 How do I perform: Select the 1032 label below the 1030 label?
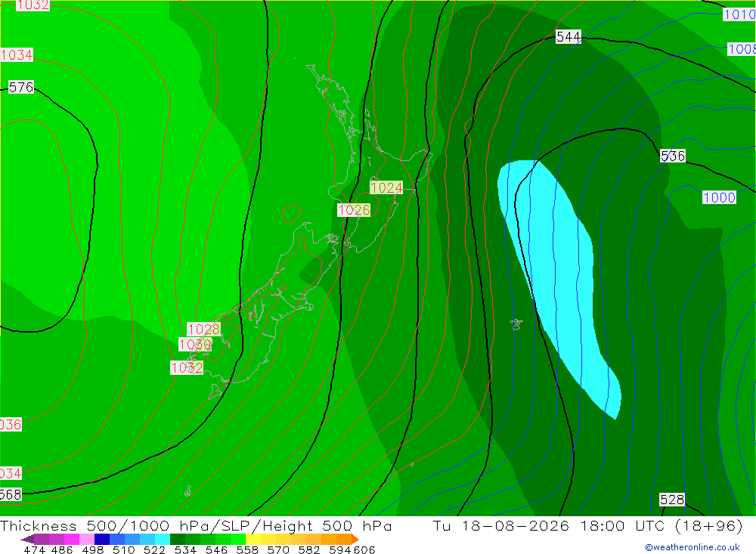[x=187, y=368]
